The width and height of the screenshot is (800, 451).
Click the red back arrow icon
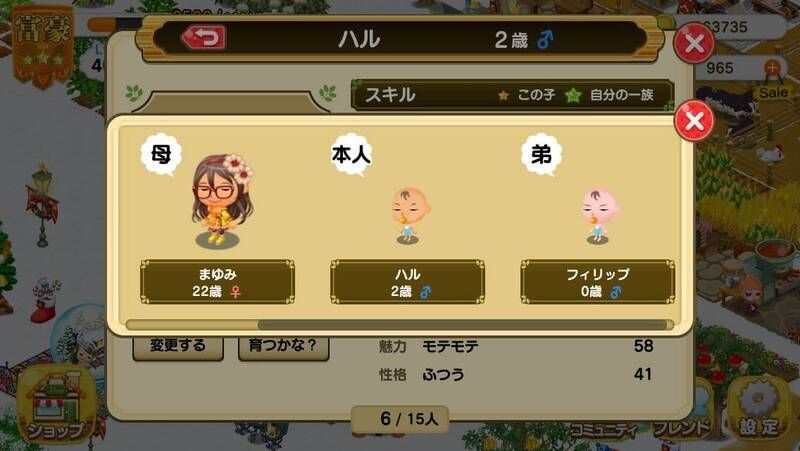pyautogui.click(x=204, y=38)
